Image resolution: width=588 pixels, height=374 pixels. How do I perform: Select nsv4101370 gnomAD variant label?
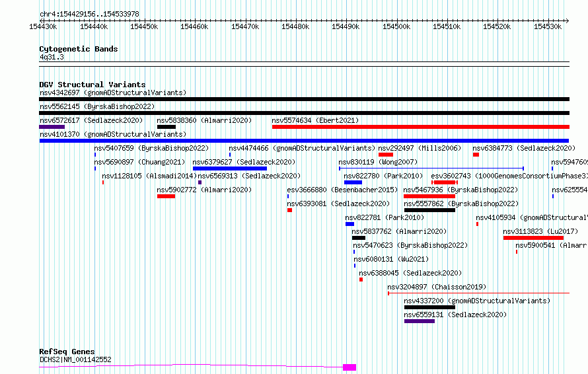tap(113, 134)
